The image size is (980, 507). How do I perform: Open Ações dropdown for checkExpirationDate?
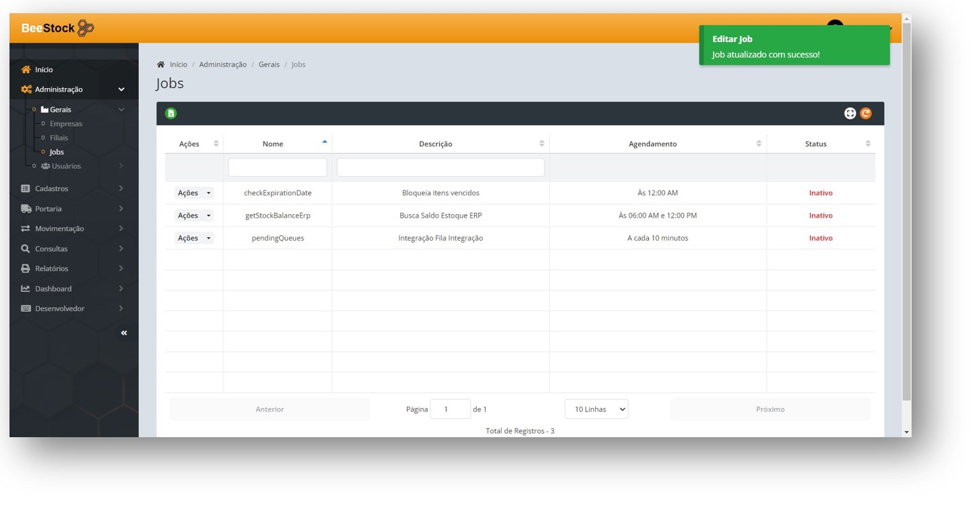[x=194, y=193]
